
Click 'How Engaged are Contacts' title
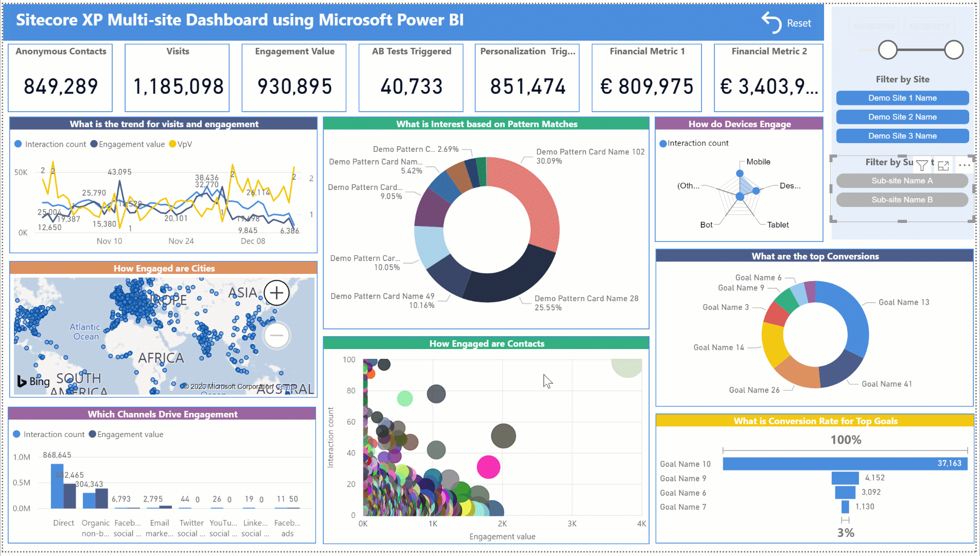coord(486,343)
